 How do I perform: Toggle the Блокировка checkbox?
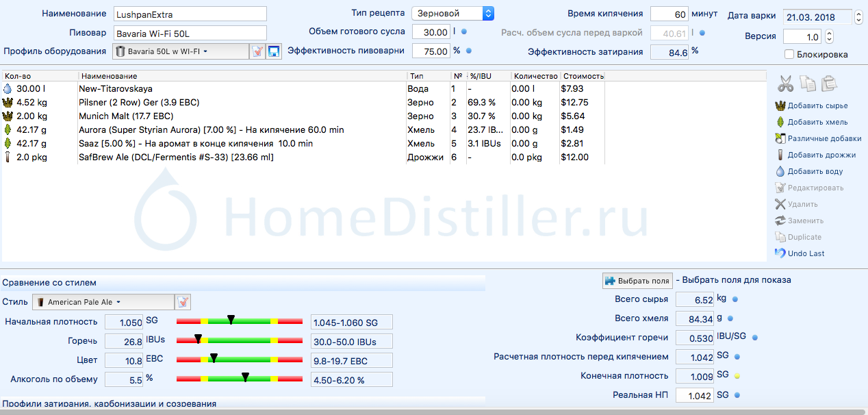pos(789,54)
